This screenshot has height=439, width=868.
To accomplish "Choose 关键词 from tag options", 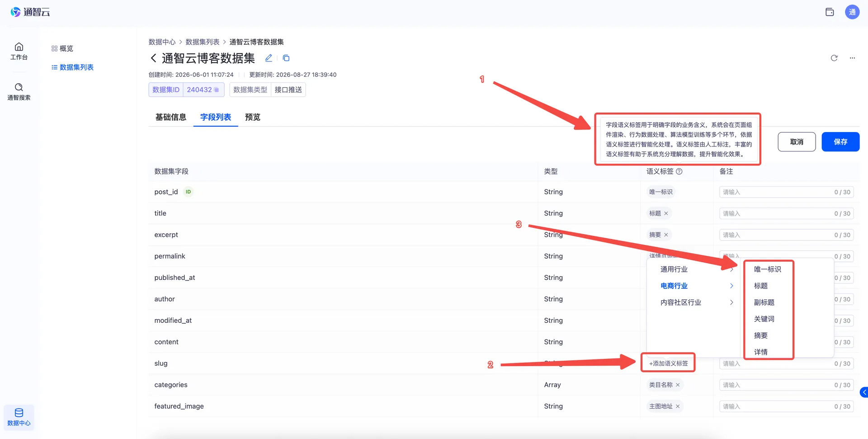I will (764, 319).
